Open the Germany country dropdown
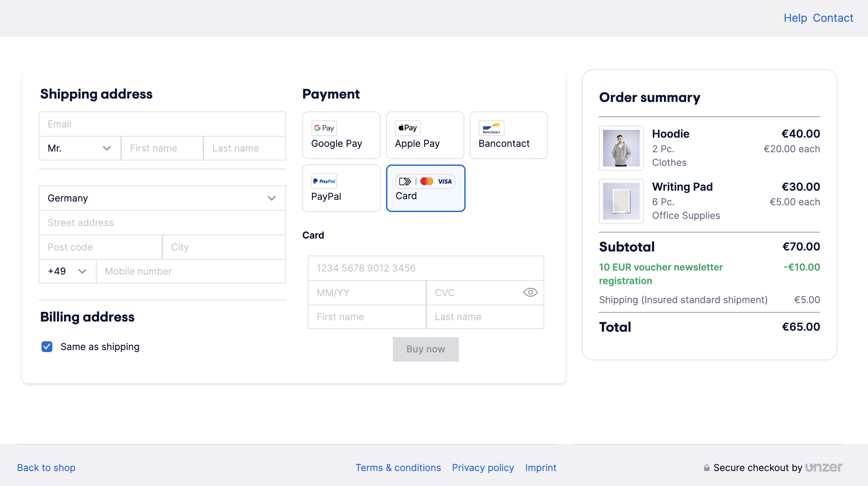This screenshot has height=486, width=868. (x=162, y=197)
